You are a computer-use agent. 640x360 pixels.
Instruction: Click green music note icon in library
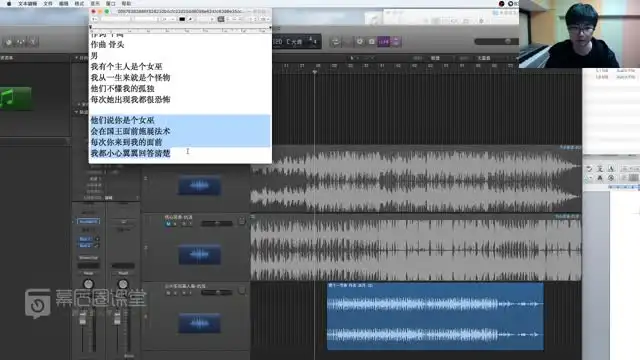point(15,98)
